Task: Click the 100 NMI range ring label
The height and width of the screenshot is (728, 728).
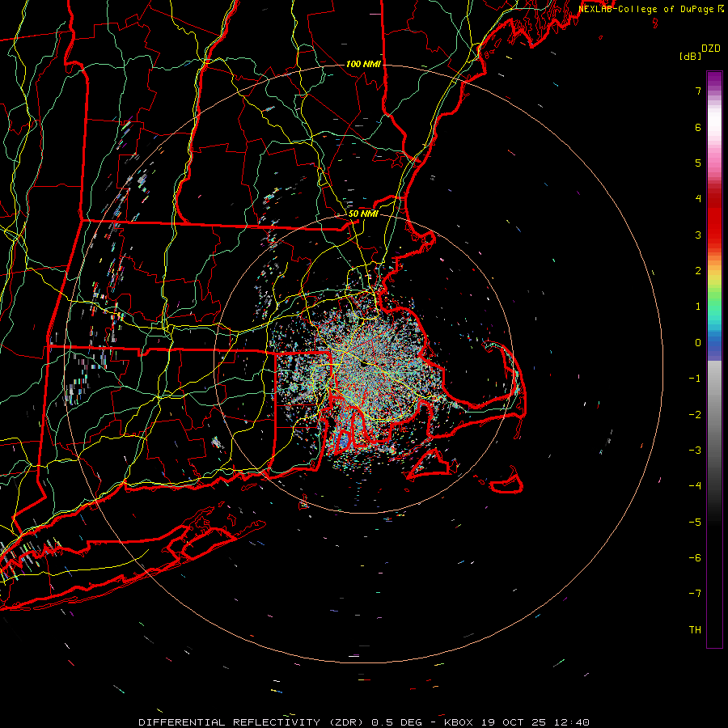Action: [x=363, y=64]
